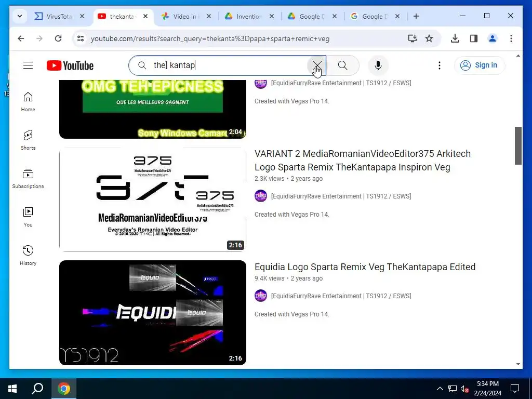Open Windows taskbar search
The height and width of the screenshot is (399, 532).
click(37, 389)
